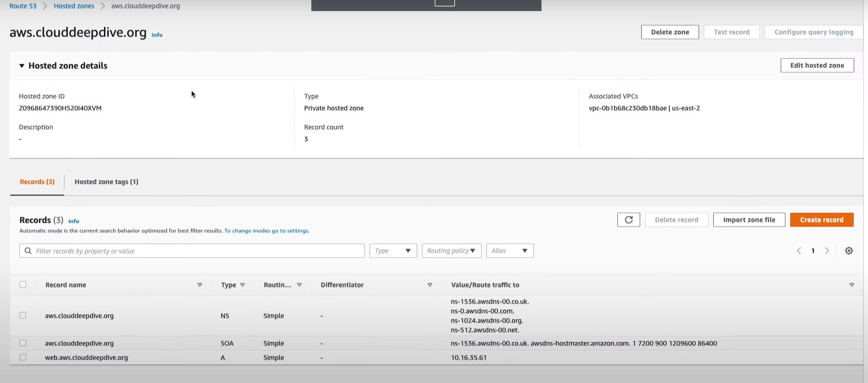Viewport: 868px width, 383px height.
Task: Click Hosted zones breadcrumb link
Action: pyautogui.click(x=74, y=6)
